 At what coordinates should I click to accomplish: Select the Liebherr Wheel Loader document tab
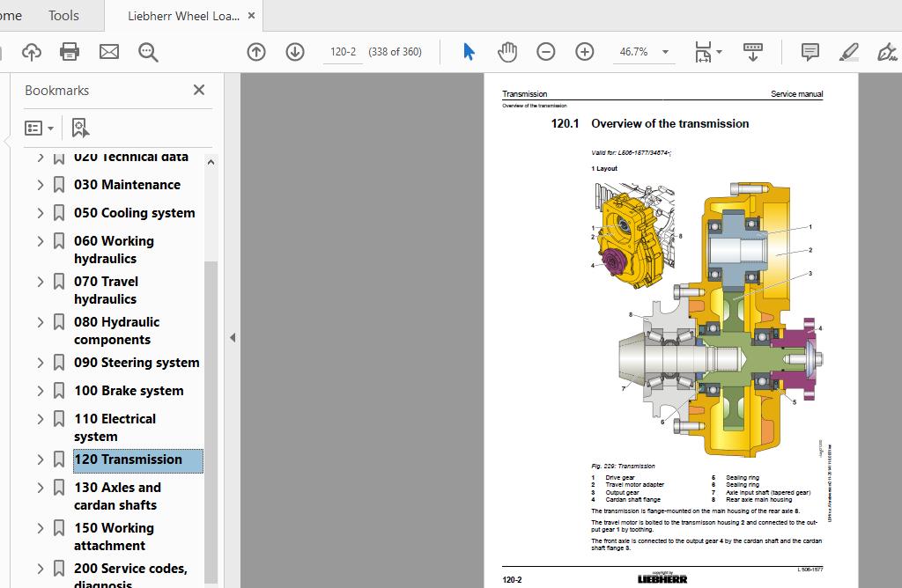point(181,15)
